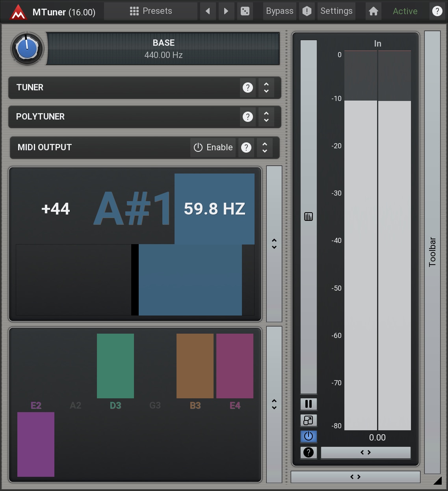Click the brown B3 string bar

pyautogui.click(x=195, y=366)
